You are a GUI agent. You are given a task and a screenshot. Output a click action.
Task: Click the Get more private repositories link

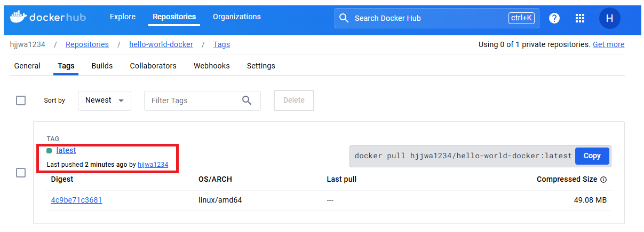pyautogui.click(x=608, y=44)
